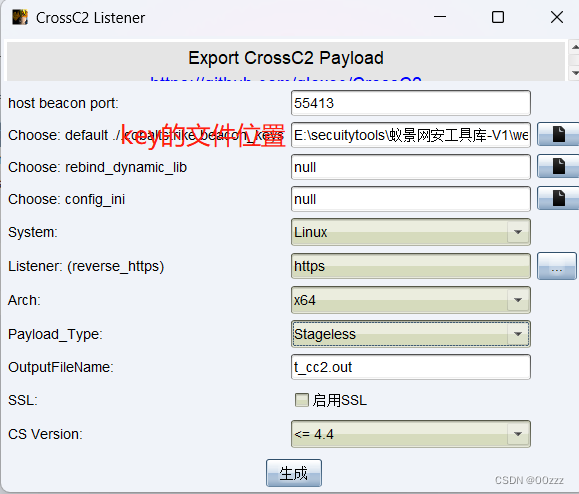Click the rebind_dynamic_lib null field

[411, 167]
